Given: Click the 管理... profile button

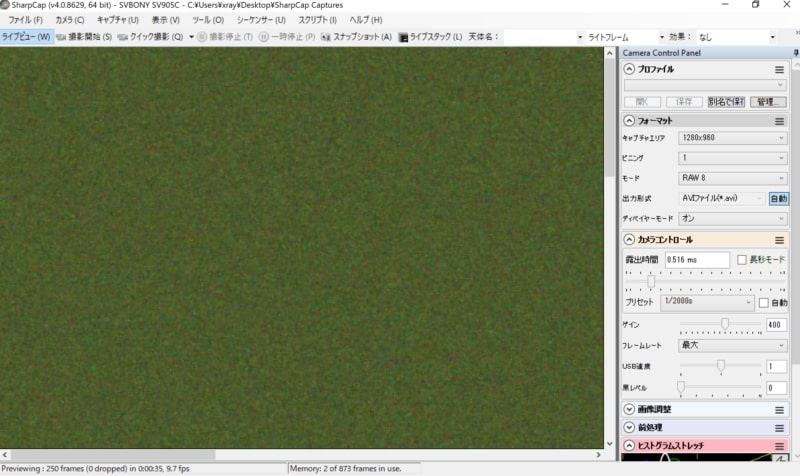Looking at the screenshot, I should [x=768, y=102].
